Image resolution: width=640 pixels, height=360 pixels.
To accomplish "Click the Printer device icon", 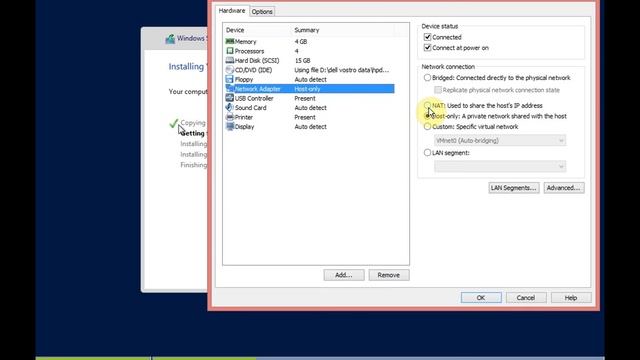I will (230, 117).
